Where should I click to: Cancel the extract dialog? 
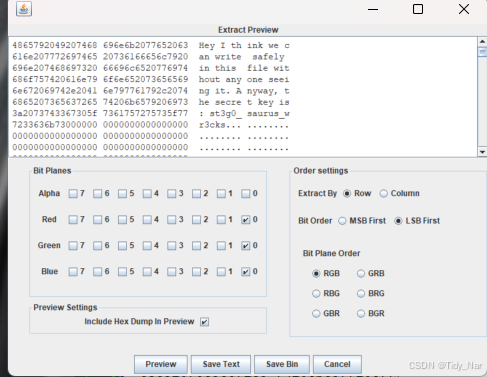pyautogui.click(x=337, y=364)
